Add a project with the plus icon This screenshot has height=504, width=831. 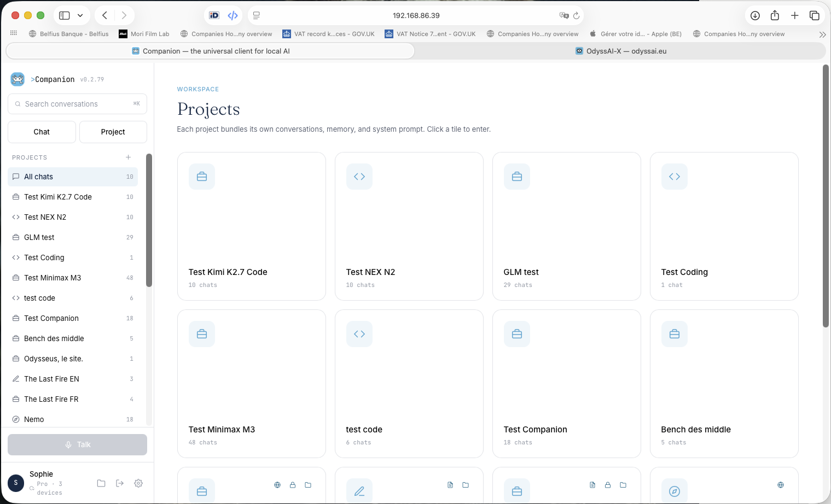[x=129, y=157]
